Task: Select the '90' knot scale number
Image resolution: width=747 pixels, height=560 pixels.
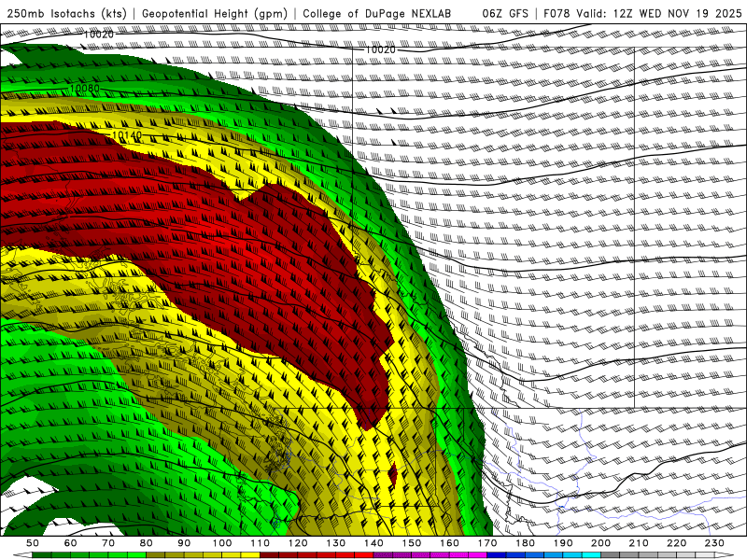Action: click(184, 543)
